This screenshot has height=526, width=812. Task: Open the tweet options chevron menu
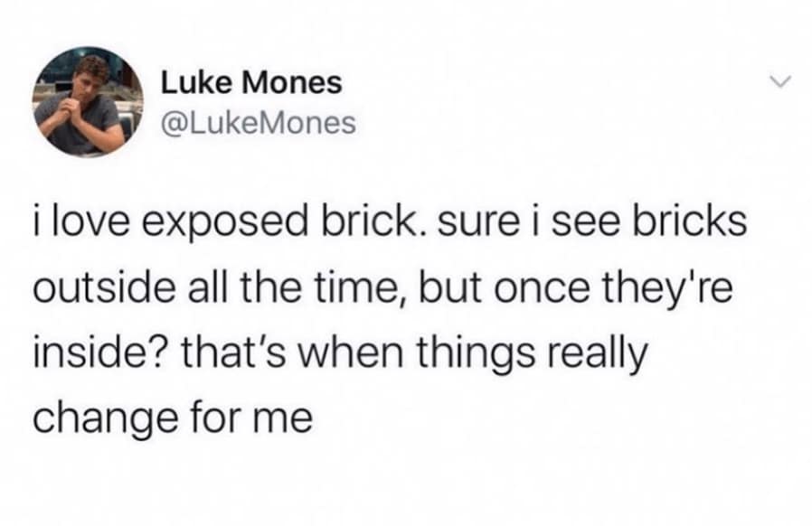click(x=777, y=84)
